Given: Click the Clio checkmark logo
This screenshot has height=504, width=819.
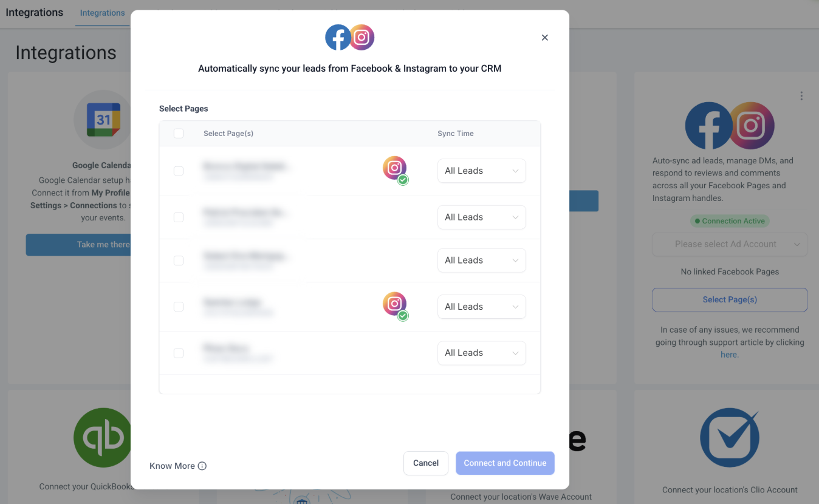Looking at the screenshot, I should [729, 438].
